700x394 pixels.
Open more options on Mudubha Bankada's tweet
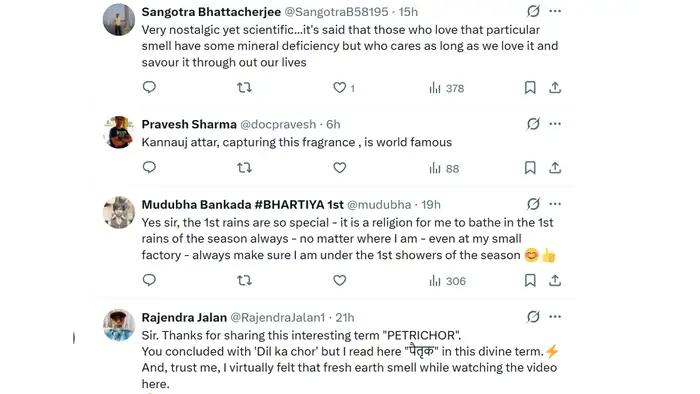click(x=555, y=204)
